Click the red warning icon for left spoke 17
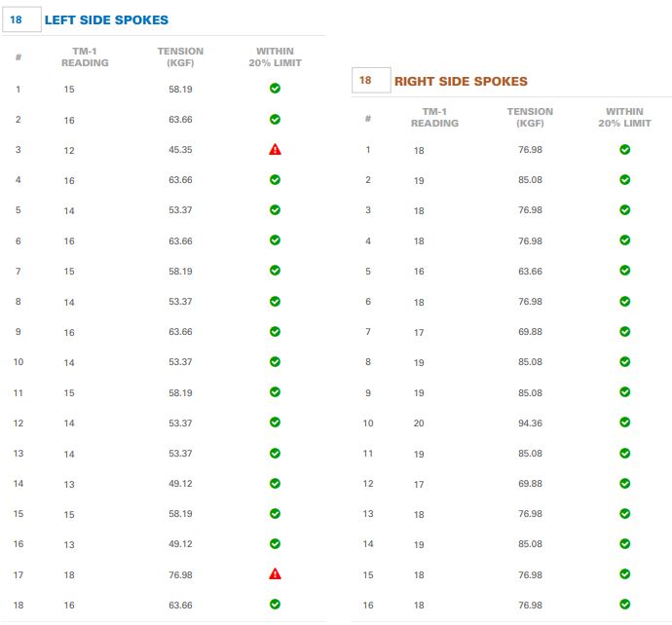This screenshot has width=672, height=625. click(x=275, y=574)
